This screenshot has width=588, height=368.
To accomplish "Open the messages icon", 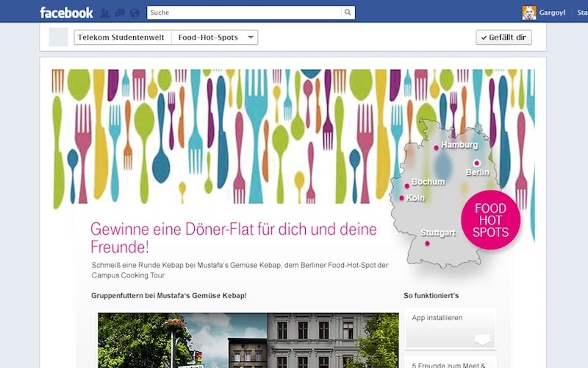I will click(x=120, y=13).
